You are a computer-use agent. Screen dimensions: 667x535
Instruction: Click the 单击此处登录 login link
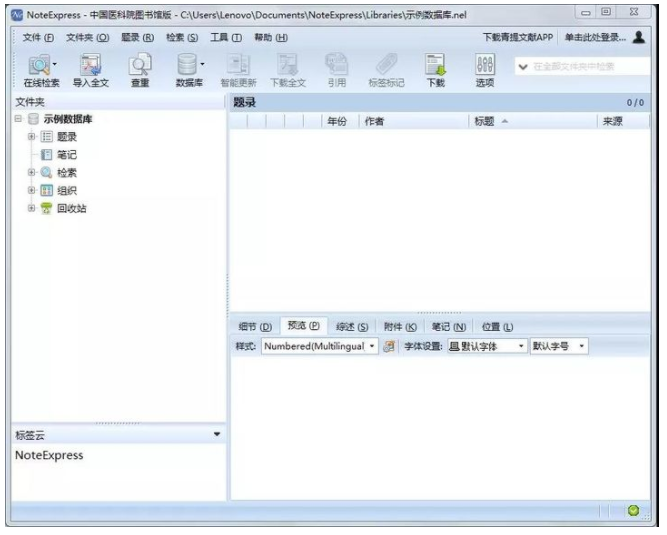click(x=595, y=37)
